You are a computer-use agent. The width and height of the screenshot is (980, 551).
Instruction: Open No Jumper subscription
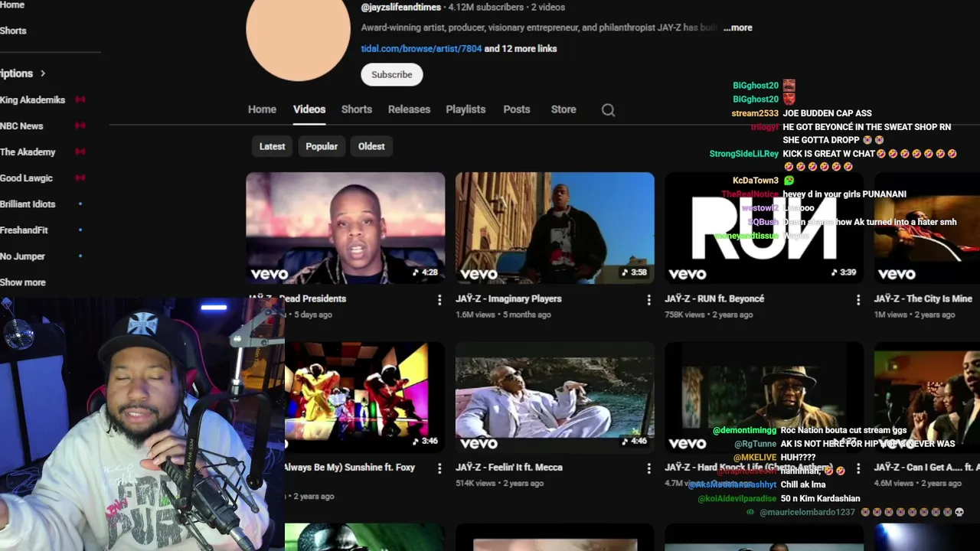pos(22,256)
